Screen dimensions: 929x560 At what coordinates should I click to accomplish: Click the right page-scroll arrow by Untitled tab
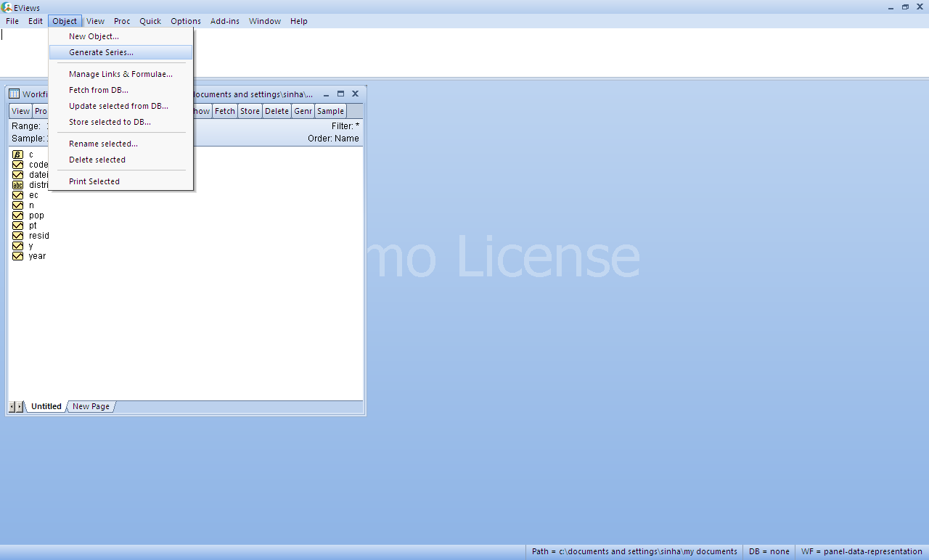[x=19, y=406]
